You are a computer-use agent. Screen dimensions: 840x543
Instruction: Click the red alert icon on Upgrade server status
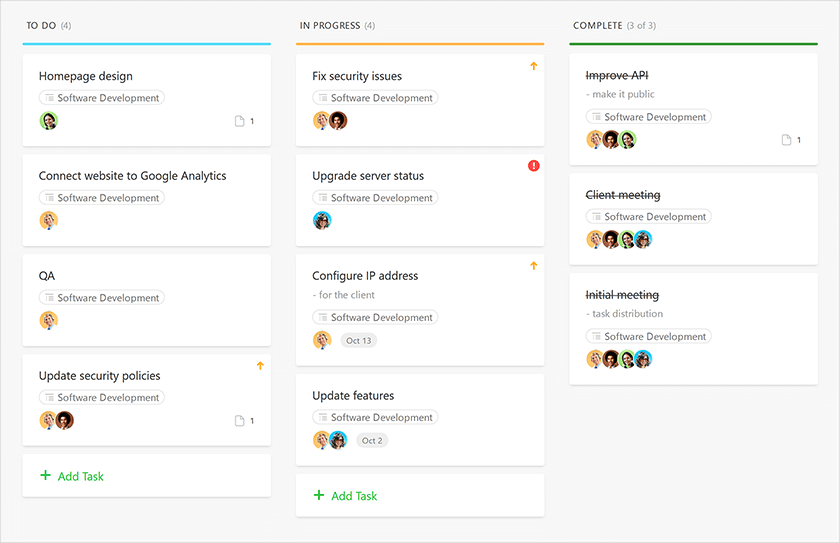[534, 165]
